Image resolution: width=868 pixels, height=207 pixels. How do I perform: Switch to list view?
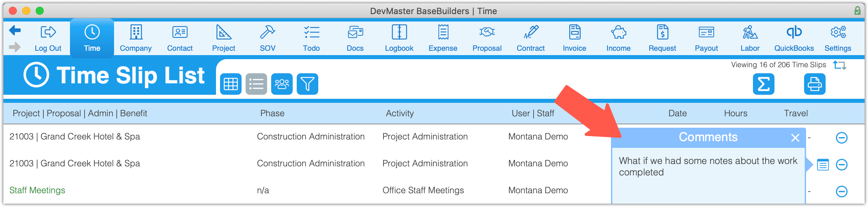(x=256, y=84)
